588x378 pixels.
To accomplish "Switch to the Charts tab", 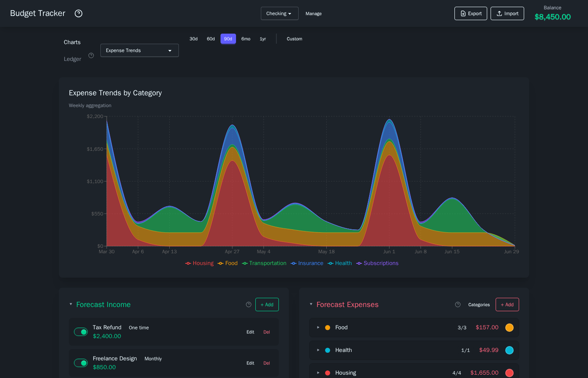I will pyautogui.click(x=72, y=42).
